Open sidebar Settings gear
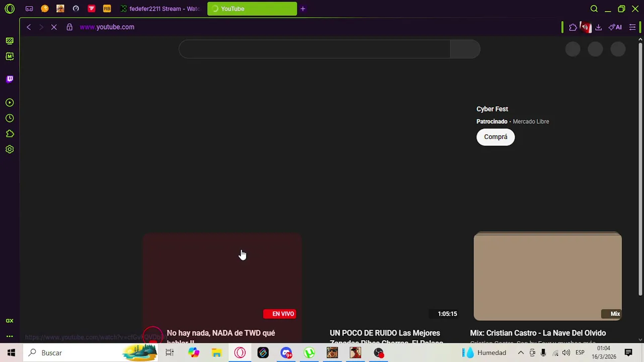The height and width of the screenshot is (362, 644). click(10, 149)
